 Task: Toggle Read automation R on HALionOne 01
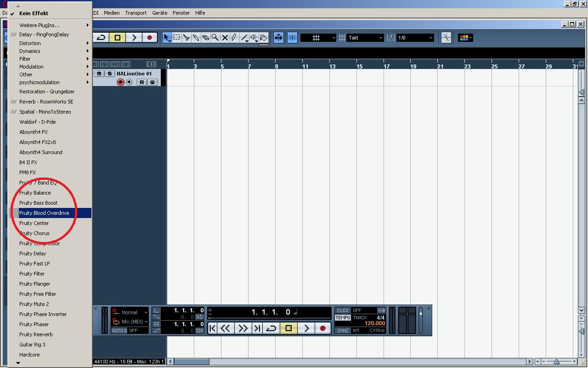(141, 82)
